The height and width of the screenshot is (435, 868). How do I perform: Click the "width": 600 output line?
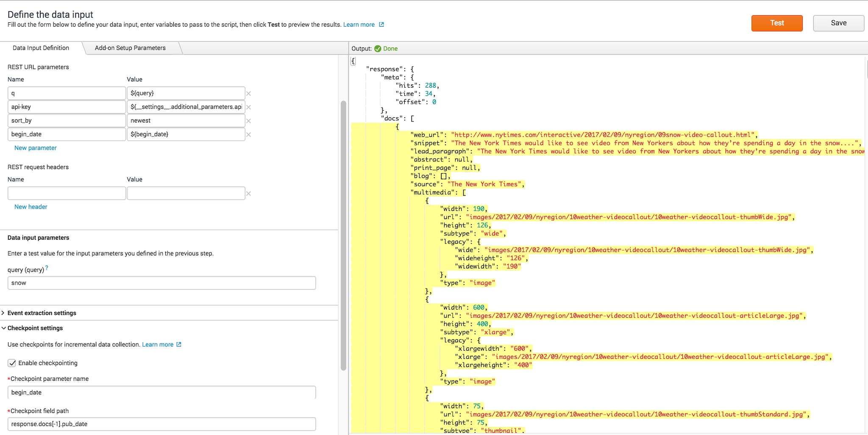pyautogui.click(x=464, y=308)
